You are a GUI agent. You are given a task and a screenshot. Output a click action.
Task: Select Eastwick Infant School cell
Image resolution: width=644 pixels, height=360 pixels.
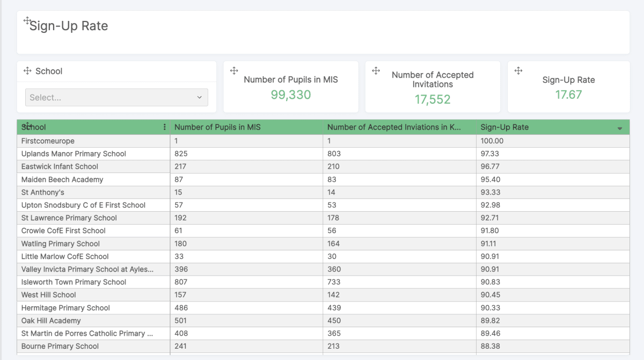tap(60, 167)
